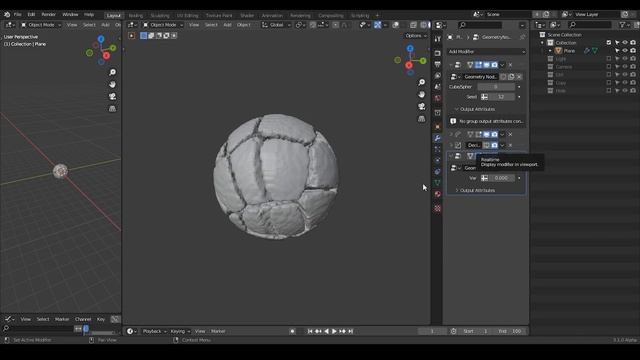Unlink the Geometry Nodes node group
640x360 pixels.
click(519, 77)
